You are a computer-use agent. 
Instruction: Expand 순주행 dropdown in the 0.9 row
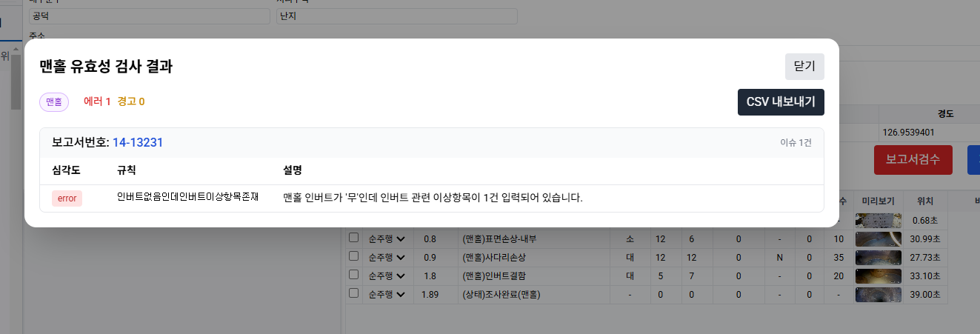tap(387, 257)
